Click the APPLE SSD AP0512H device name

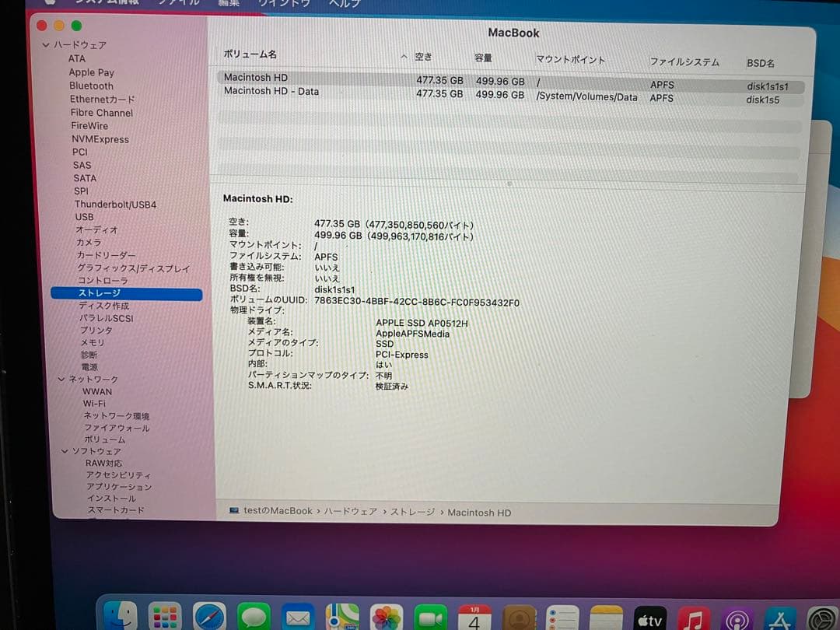pyautogui.click(x=422, y=323)
